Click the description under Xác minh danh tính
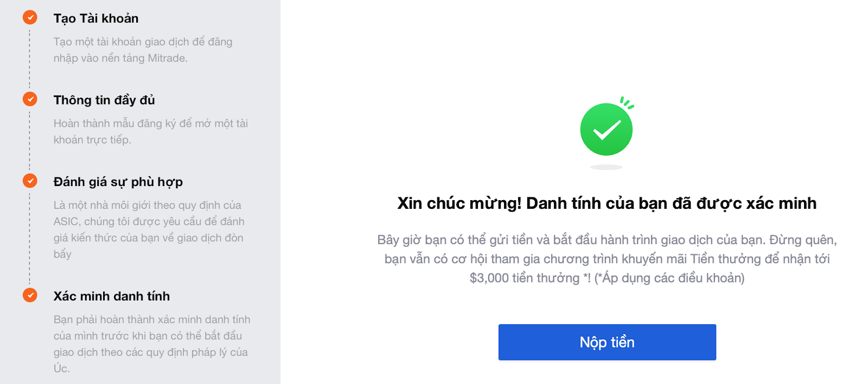Image resolution: width=868 pixels, height=384 pixels. [151, 344]
